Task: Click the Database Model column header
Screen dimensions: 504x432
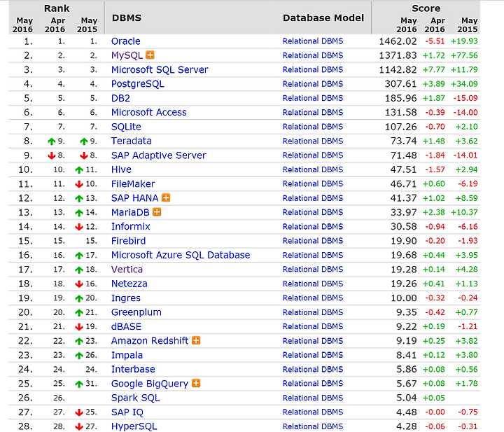Action: coord(323,18)
